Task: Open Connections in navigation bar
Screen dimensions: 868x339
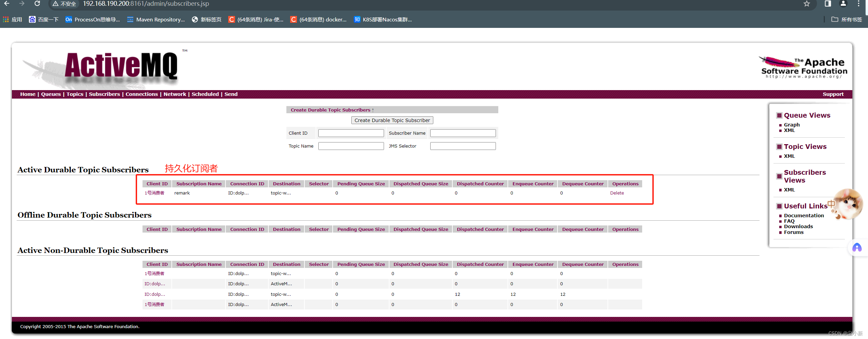Action: click(142, 94)
